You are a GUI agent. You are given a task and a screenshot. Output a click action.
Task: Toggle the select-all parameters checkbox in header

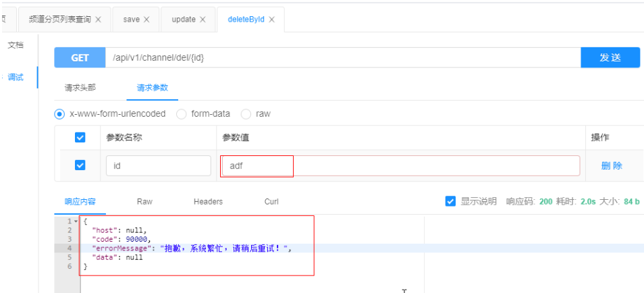pyautogui.click(x=80, y=138)
